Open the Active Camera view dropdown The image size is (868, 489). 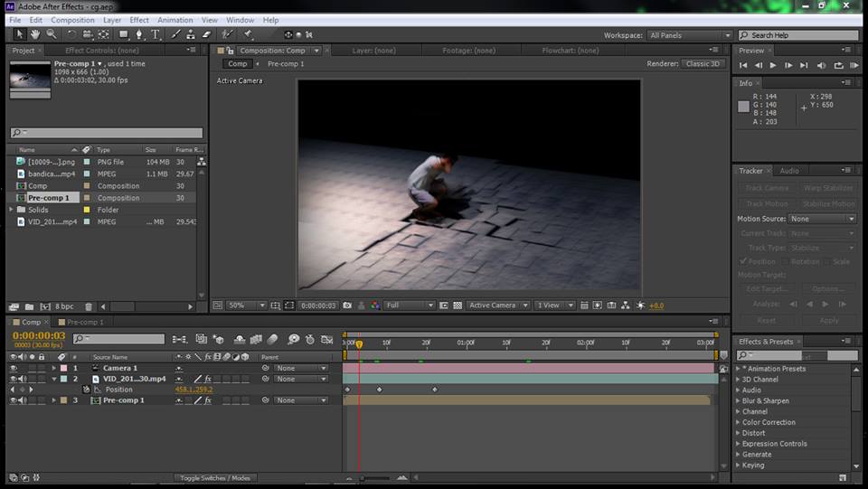click(497, 306)
